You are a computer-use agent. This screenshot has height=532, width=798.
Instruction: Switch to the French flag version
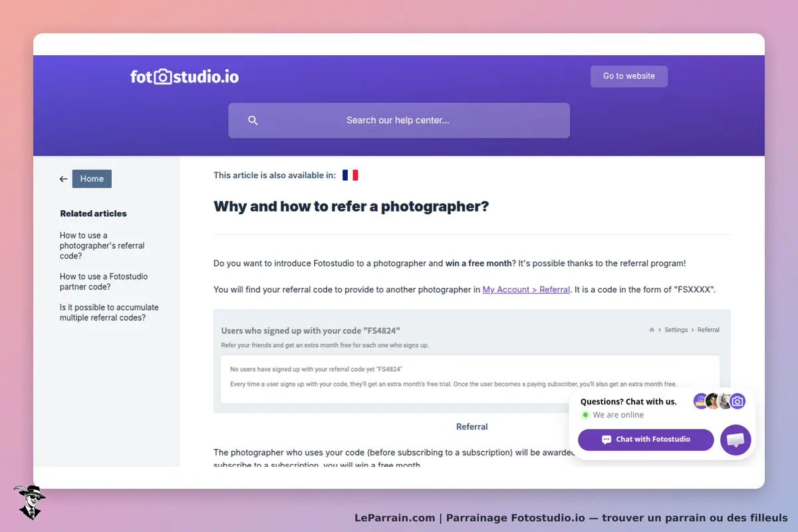pos(350,175)
